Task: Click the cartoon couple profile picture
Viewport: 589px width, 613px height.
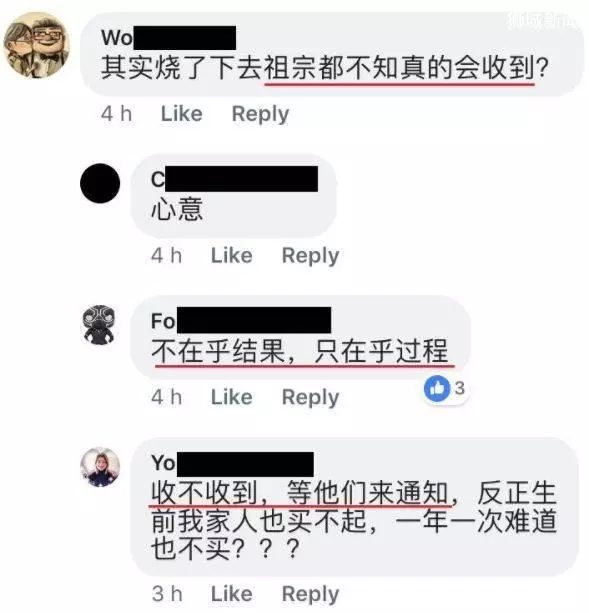Action: click(36, 45)
